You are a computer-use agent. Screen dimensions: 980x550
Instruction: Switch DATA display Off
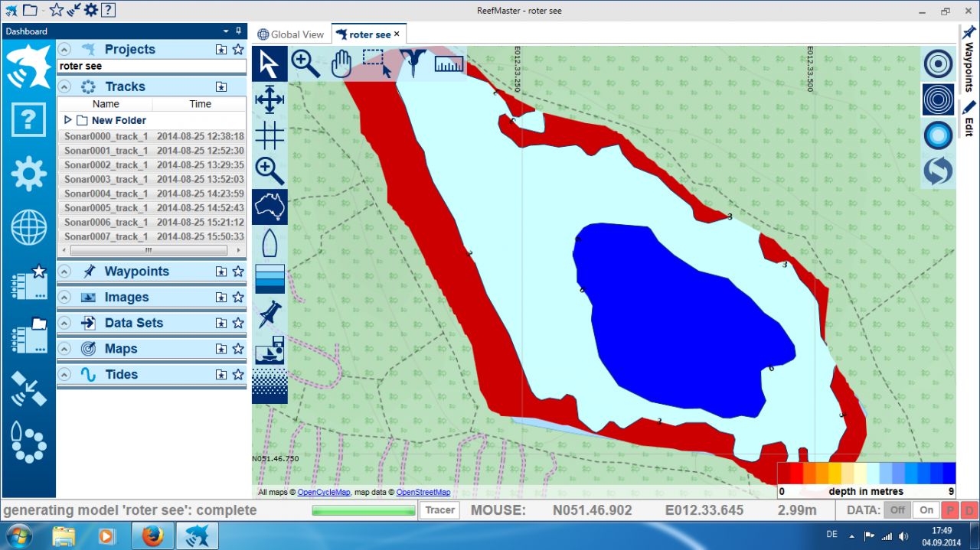pos(897,510)
